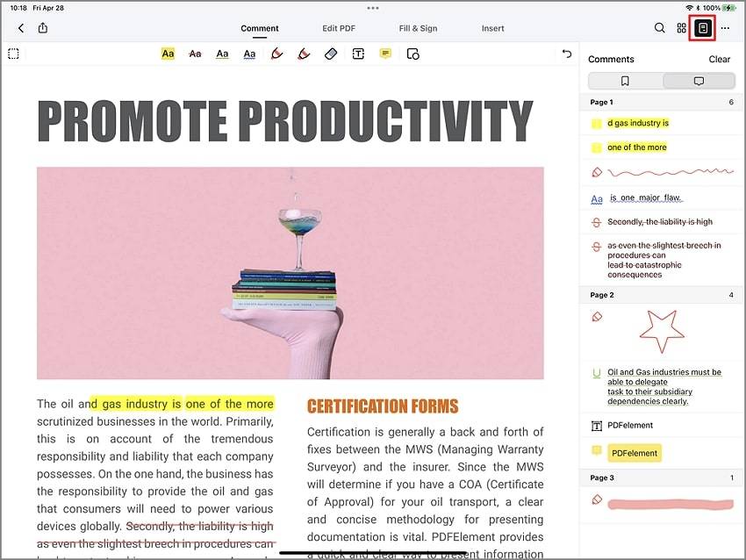Click the Page 2 section header

point(661,295)
